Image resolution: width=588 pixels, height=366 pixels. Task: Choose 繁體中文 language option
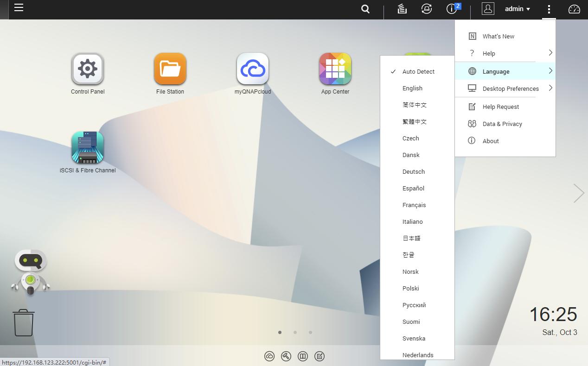(x=417, y=121)
